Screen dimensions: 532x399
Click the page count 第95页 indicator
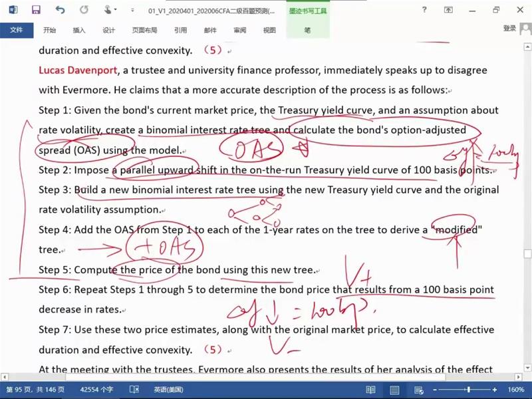[x=35, y=390]
